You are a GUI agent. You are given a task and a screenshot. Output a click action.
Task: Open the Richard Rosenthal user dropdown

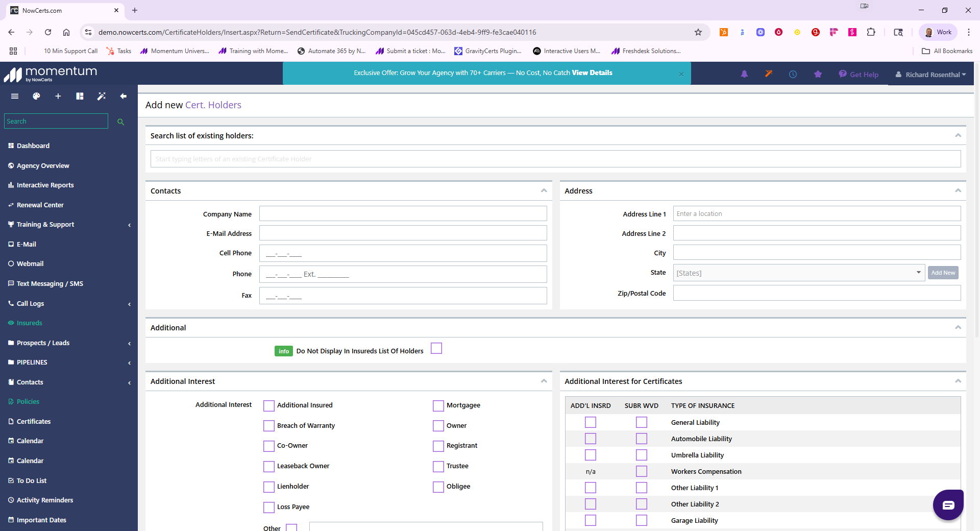coord(931,75)
